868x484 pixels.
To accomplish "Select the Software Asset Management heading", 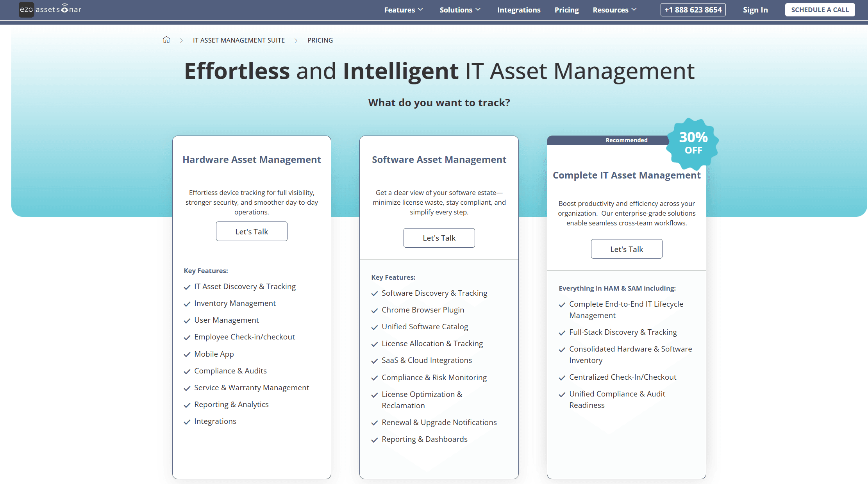I will (439, 159).
